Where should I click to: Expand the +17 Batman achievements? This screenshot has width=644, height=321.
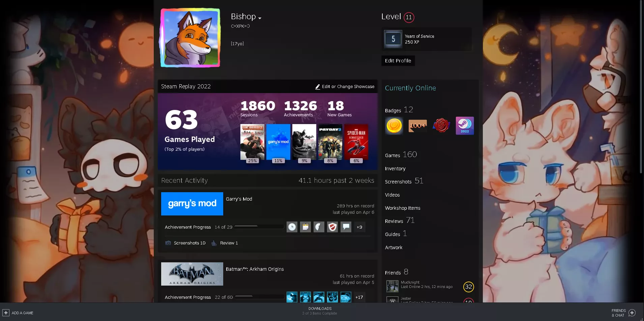pyautogui.click(x=359, y=297)
